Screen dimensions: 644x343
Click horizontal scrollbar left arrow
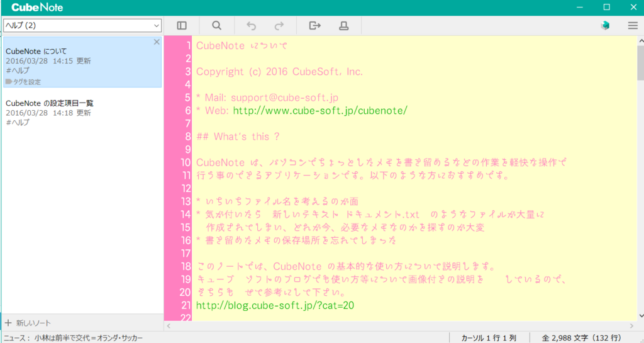click(169, 326)
